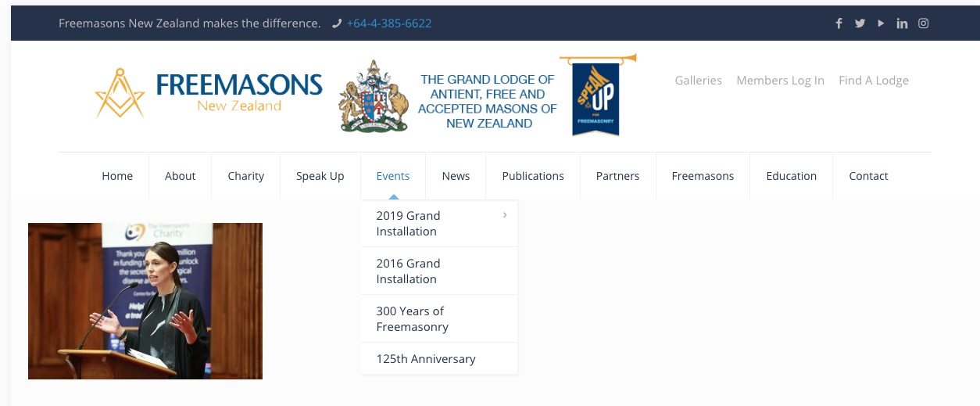Open the speaker at podium photo
980x406 pixels.
[145, 301]
